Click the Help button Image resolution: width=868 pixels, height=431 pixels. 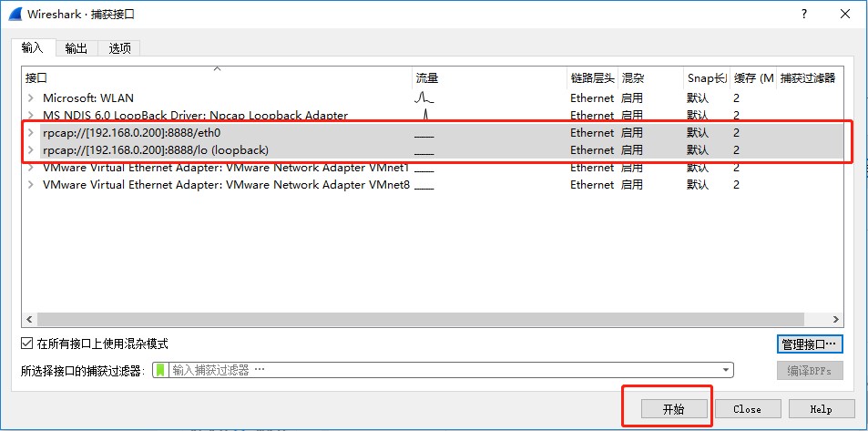pyautogui.click(x=821, y=409)
